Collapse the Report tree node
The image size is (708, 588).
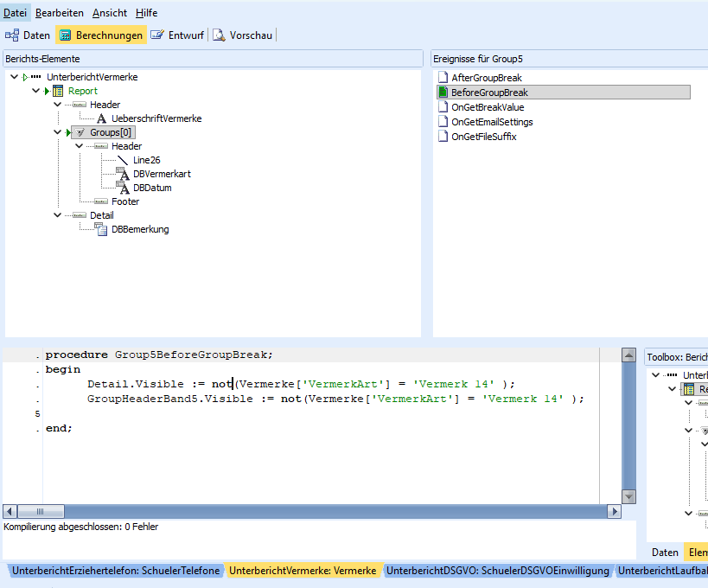point(35,91)
